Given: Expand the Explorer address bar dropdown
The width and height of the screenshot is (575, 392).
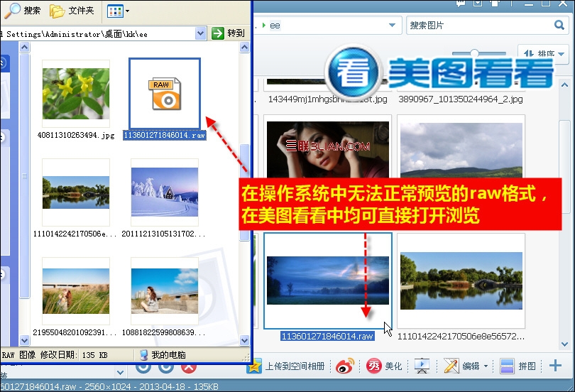Looking at the screenshot, I should tap(200, 34).
